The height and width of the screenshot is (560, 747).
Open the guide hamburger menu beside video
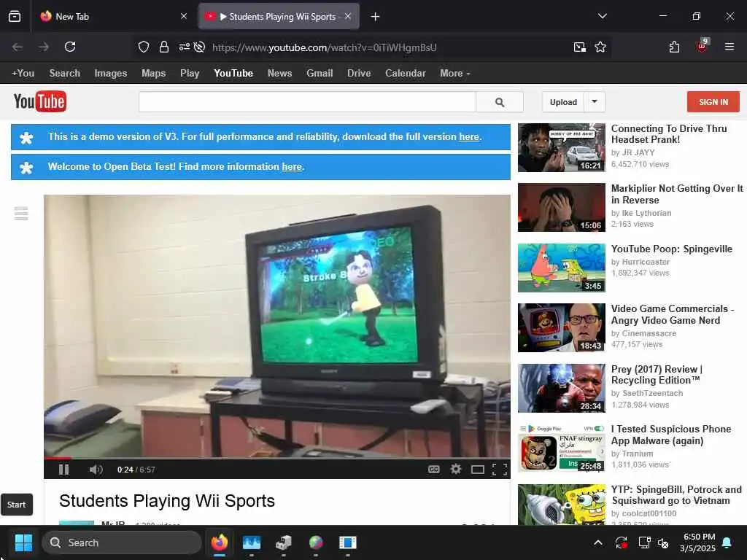[x=21, y=214]
